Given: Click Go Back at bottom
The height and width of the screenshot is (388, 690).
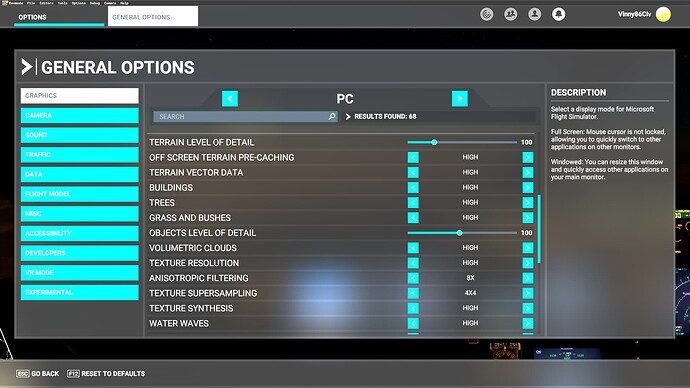Looking at the screenshot, I should pyautogui.click(x=38, y=373).
